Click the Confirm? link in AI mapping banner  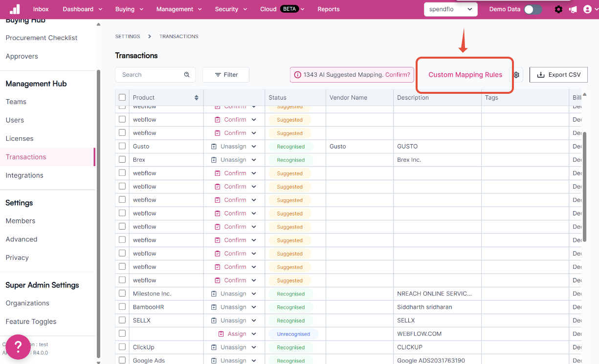coord(398,75)
